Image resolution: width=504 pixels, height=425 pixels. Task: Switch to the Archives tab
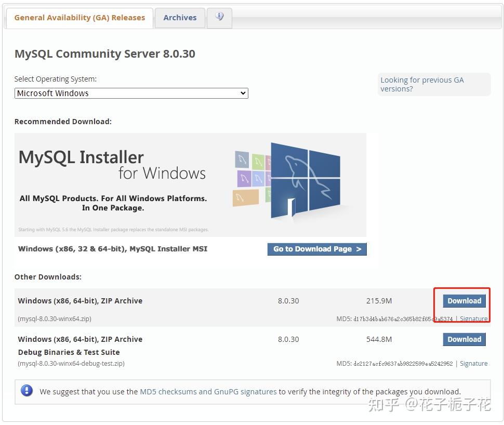tap(180, 17)
